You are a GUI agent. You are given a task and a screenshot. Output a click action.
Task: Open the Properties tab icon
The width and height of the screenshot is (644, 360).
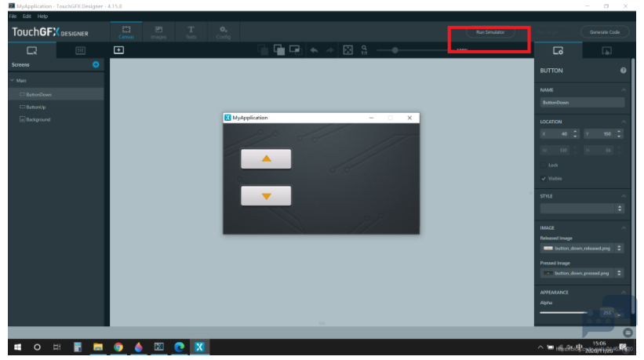tap(558, 51)
